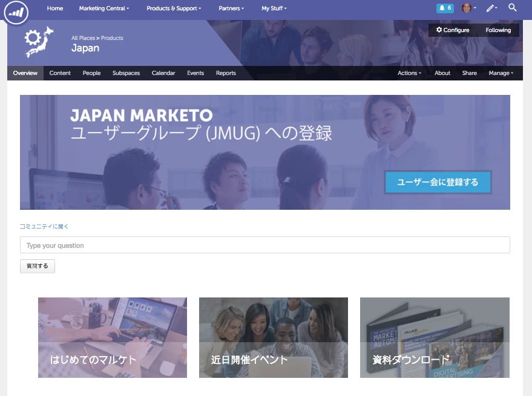Expand the Manage dropdown

(x=501, y=73)
